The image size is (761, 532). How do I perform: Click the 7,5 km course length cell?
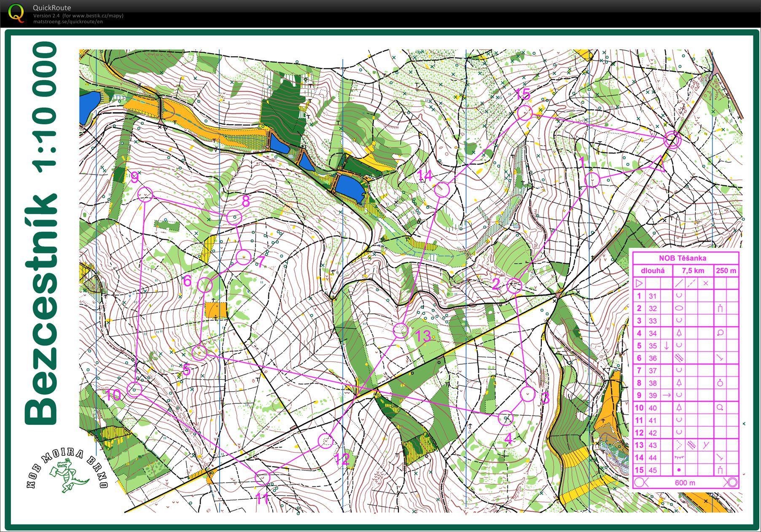[x=694, y=271]
